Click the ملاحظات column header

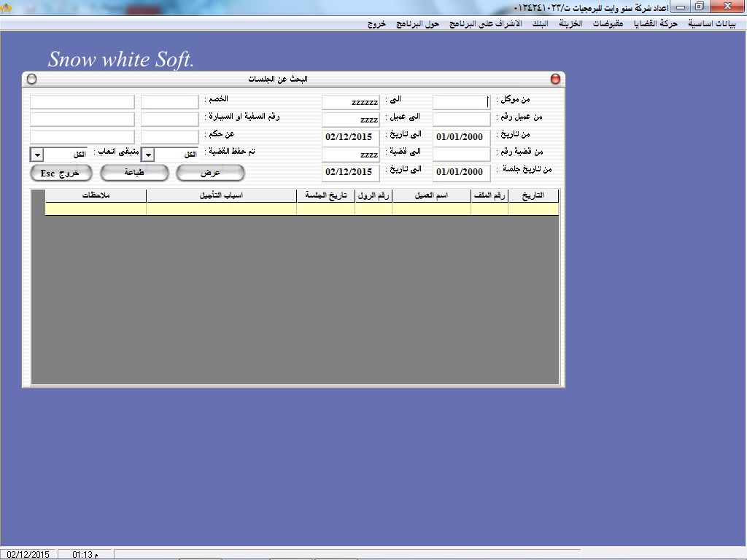[x=96, y=196]
